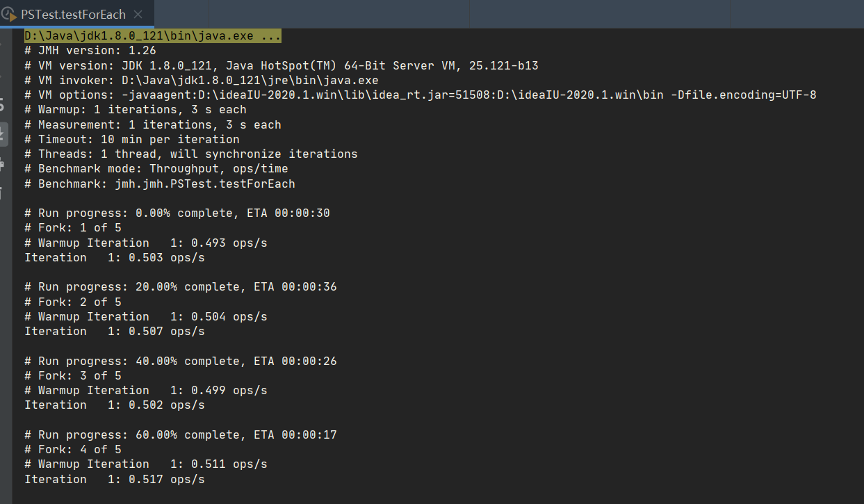Click the 'Warmup Iteration 1: 0.504 ops/s' line
This screenshot has height=504, width=864.
coord(146,316)
